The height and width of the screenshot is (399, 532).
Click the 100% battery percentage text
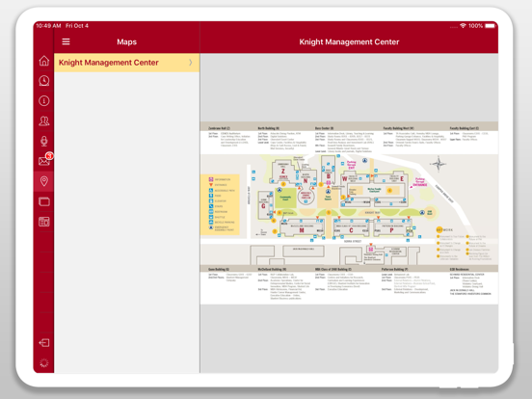(475, 26)
